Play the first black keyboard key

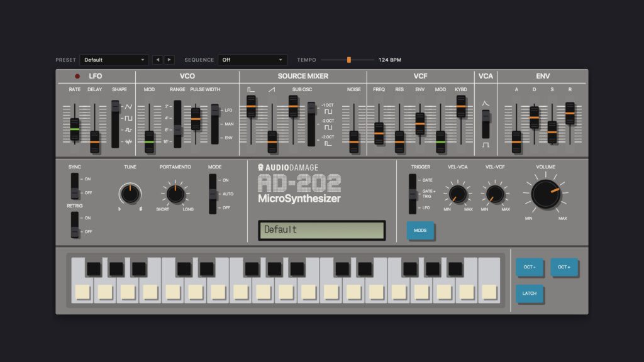pyautogui.click(x=93, y=269)
